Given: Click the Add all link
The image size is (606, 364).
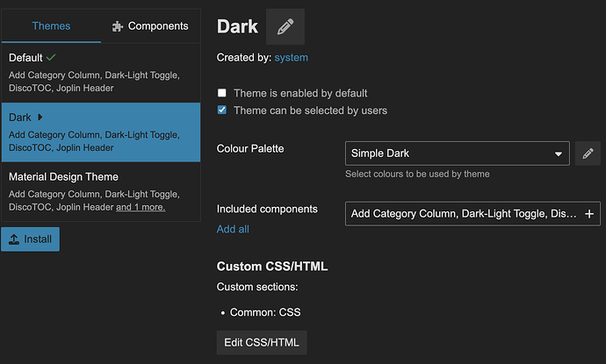Looking at the screenshot, I should click(233, 229).
